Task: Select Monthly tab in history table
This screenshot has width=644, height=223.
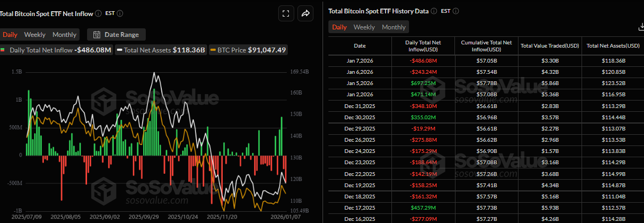Action: 394,27
